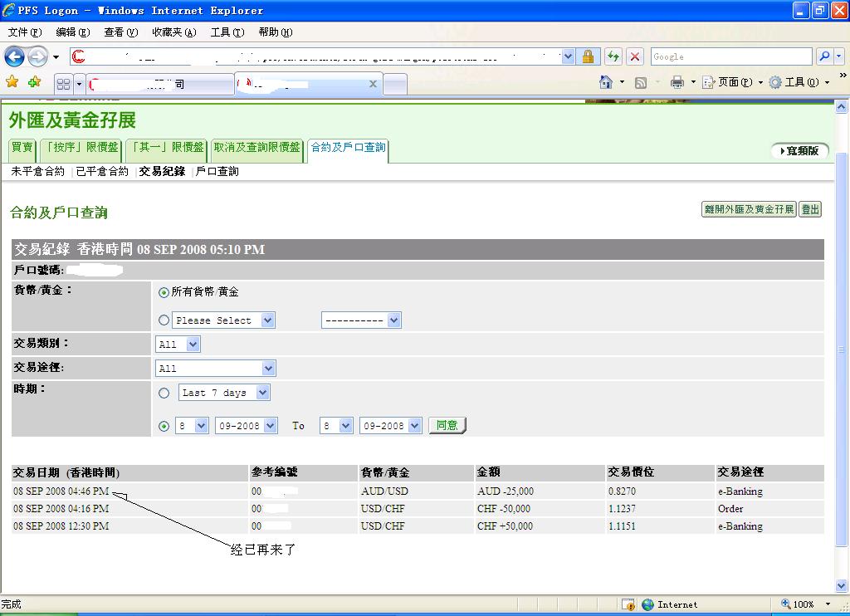This screenshot has width=850, height=616.
Task: Open the recent pages dropdown arrow
Action: pos(56,56)
